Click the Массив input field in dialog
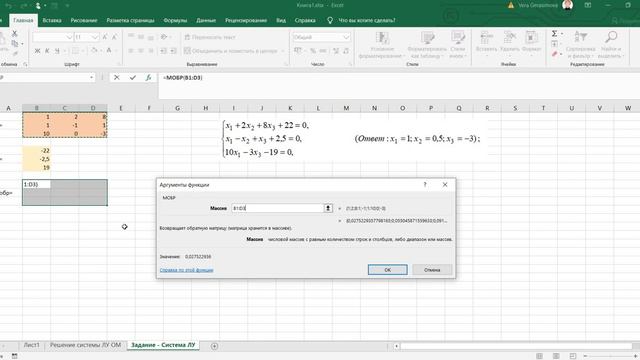This screenshot has width=640, height=360. coord(278,208)
